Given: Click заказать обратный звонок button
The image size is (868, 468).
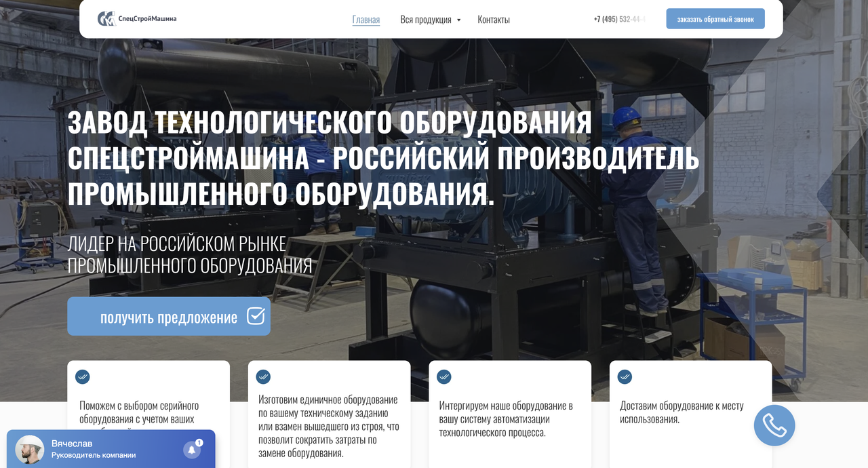Looking at the screenshot, I should pyautogui.click(x=715, y=19).
